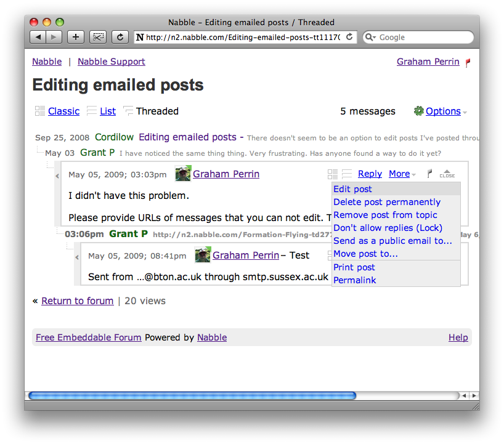Click the browser reload toolbar button
The width and height of the screenshot is (504, 444).
(120, 37)
